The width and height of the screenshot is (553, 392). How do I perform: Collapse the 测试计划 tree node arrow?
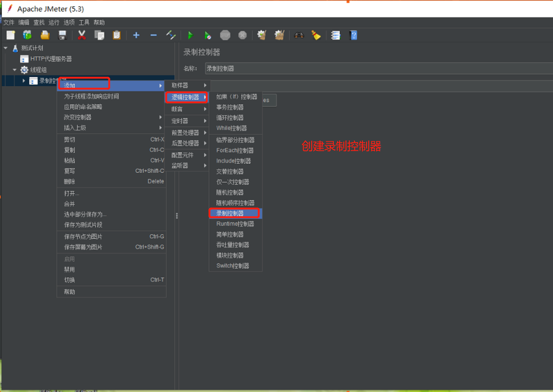tap(5, 48)
